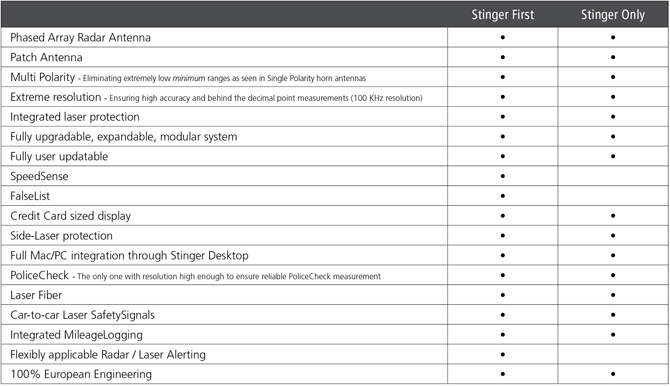670x386 pixels.
Task: Click the Stinger First dot for FalseList
Action: coord(502,196)
